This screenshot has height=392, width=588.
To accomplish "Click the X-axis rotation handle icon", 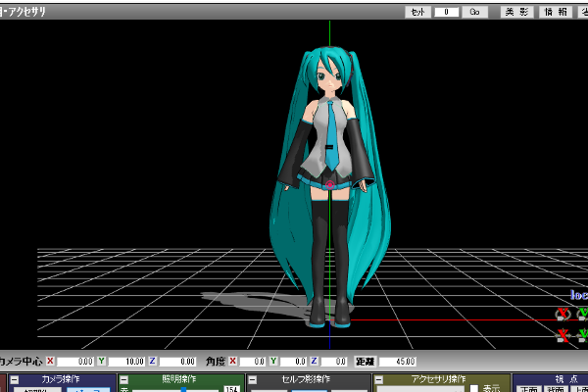I will (x=563, y=315).
